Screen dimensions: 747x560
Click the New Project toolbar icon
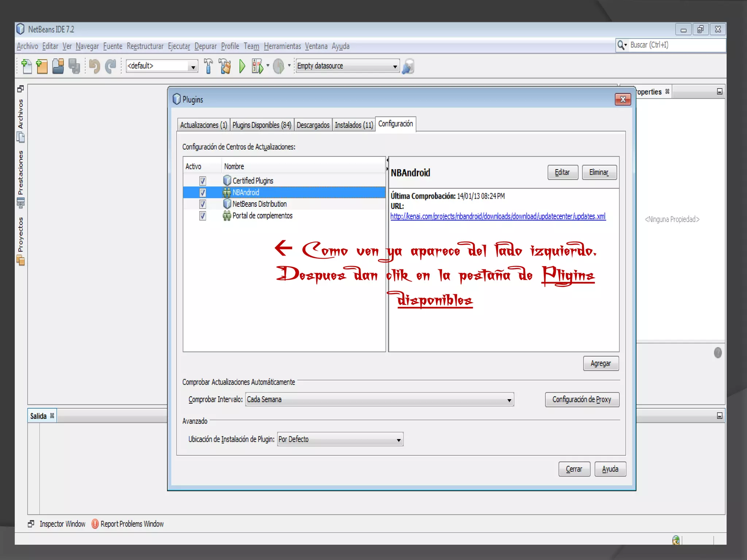pyautogui.click(x=42, y=66)
